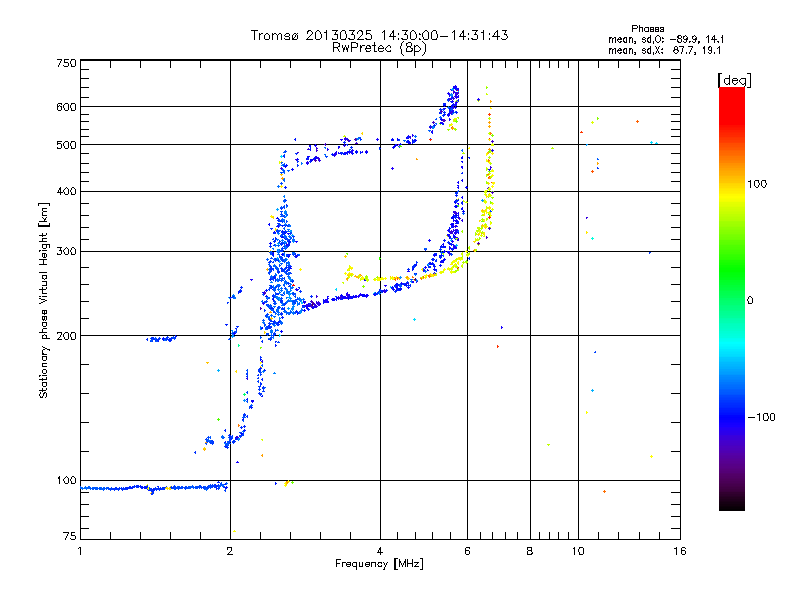The height and width of the screenshot is (600, 800).
Task: Click the colorbar label '0'
Action: tap(750, 301)
